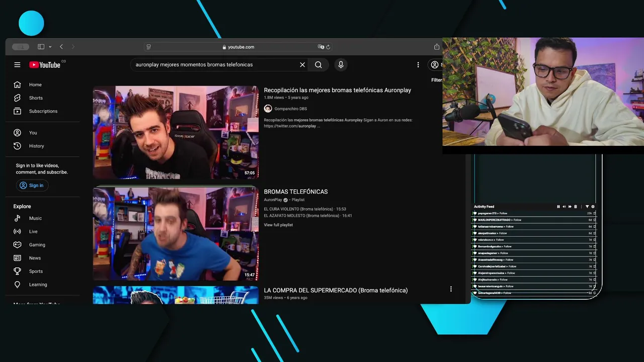Open BROMAS TELEFÓNICAS playlist thumbnail
This screenshot has width=644, height=362.
(x=176, y=233)
